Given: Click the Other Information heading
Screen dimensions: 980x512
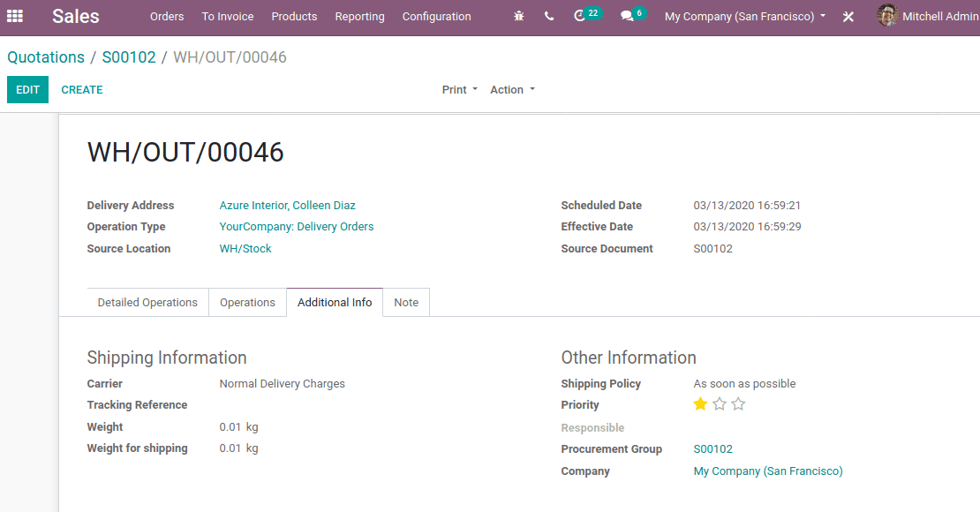Looking at the screenshot, I should click(629, 358).
